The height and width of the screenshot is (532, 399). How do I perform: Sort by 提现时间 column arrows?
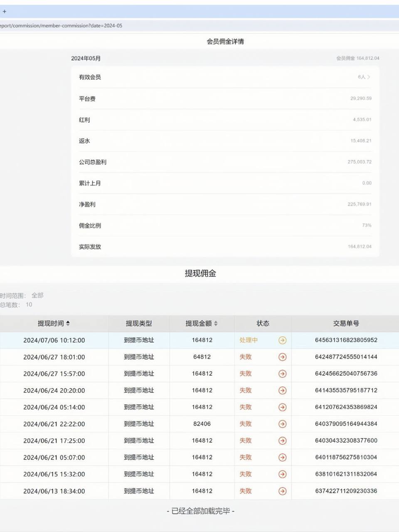point(68,323)
